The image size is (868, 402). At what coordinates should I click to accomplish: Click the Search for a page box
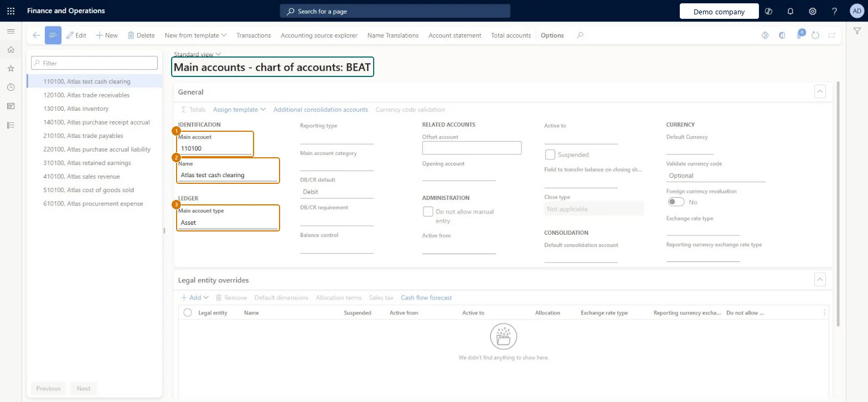(395, 11)
